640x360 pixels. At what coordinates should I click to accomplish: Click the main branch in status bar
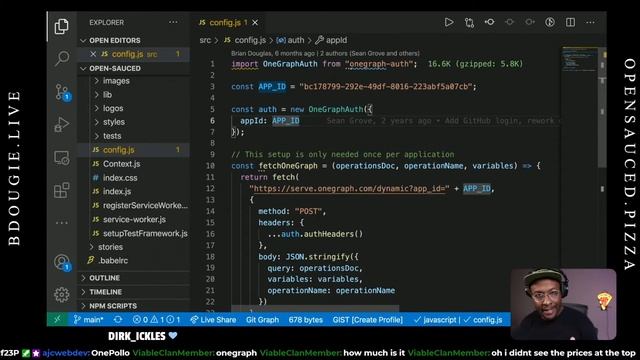88,320
